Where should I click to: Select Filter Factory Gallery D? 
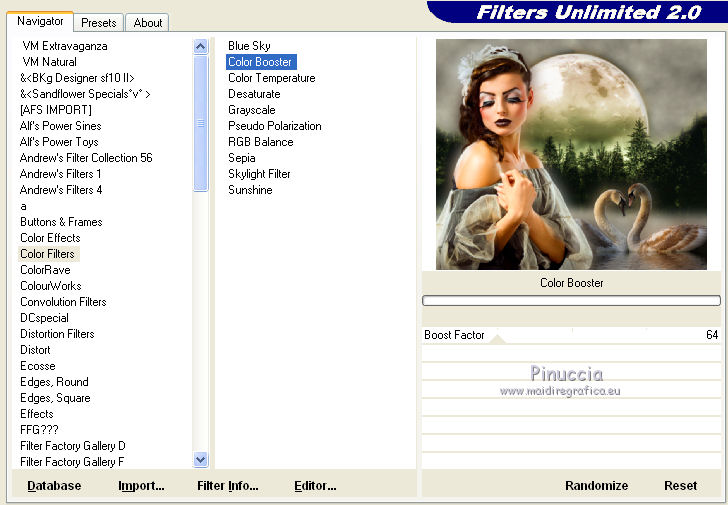(x=73, y=446)
